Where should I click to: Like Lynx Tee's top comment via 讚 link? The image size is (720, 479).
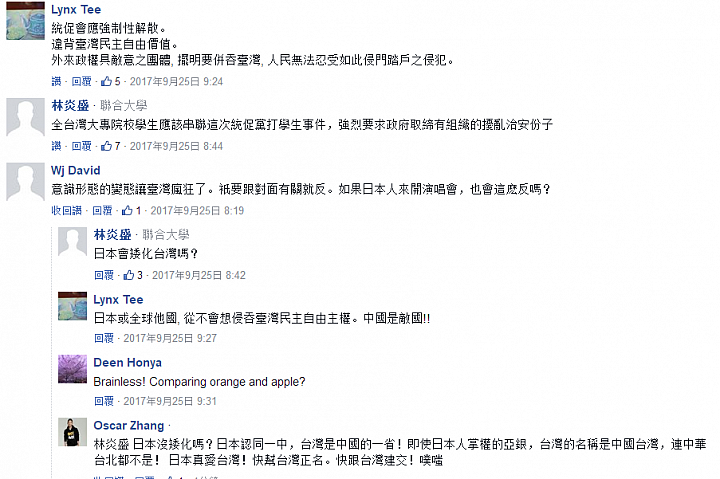(x=56, y=81)
